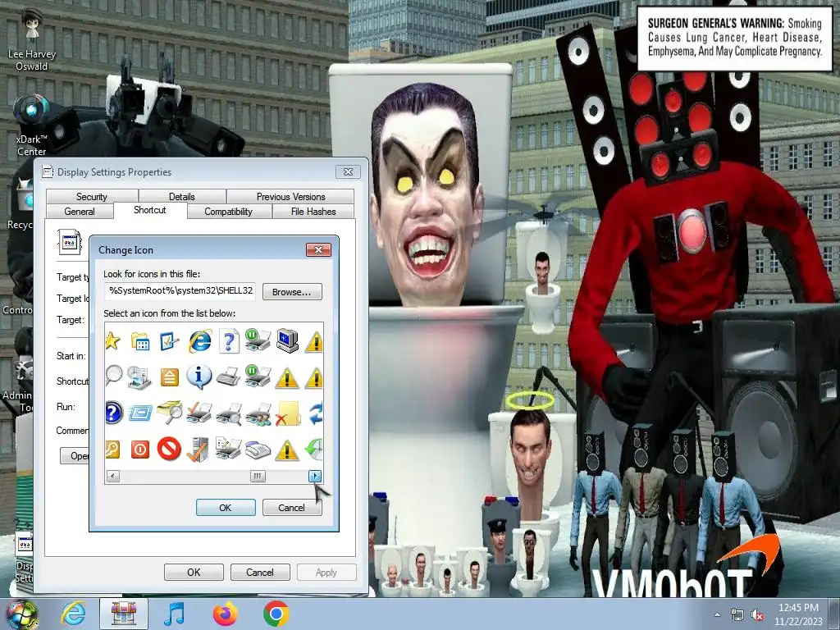Screen dimensions: 840x630
Task: Open the File Hashes tab
Action: pos(313,211)
